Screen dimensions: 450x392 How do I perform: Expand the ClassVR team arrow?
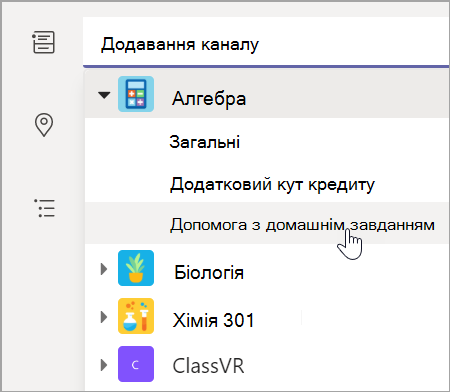pos(104,365)
